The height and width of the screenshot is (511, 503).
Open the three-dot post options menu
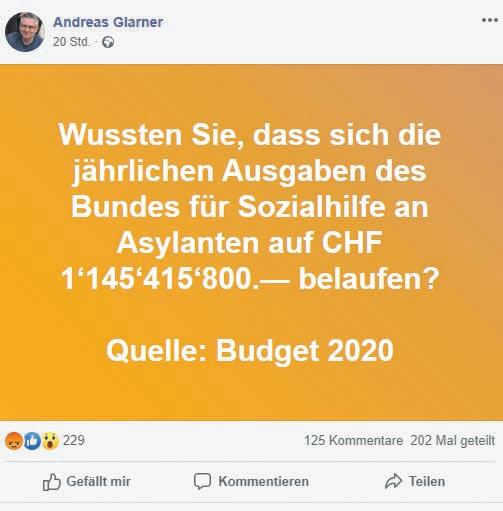[x=490, y=20]
